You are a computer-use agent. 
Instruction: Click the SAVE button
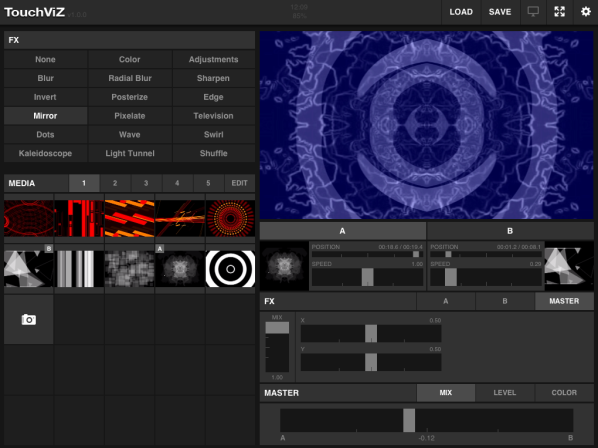point(500,12)
